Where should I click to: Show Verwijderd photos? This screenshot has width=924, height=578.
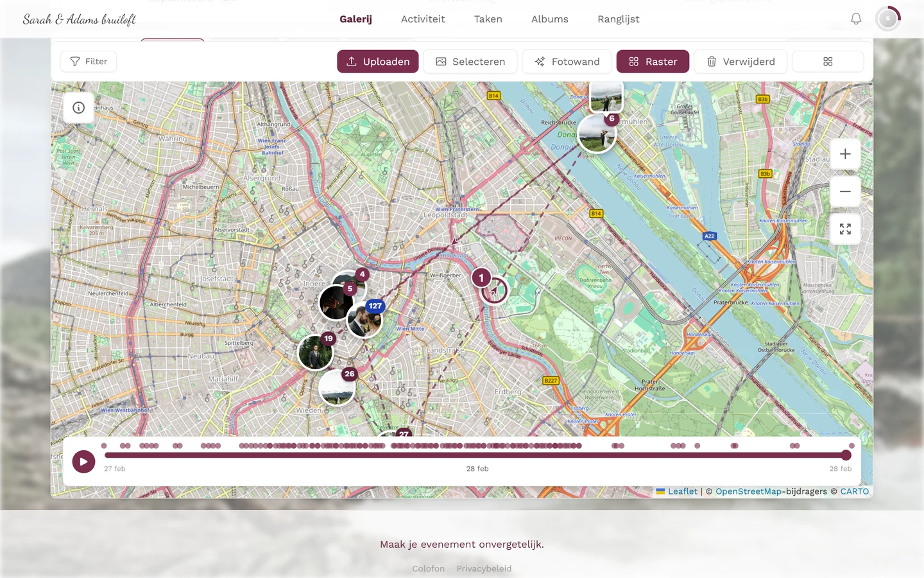[740, 62]
